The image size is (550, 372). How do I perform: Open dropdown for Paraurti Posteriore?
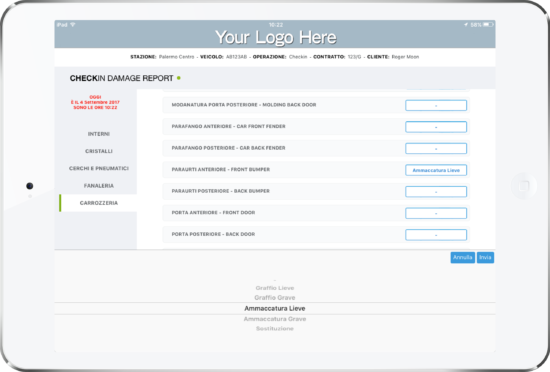436,191
